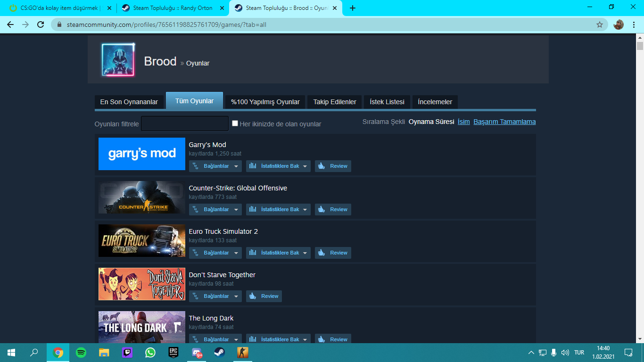The image size is (644, 362).
Task: Open a new browser tab
Action: [353, 8]
